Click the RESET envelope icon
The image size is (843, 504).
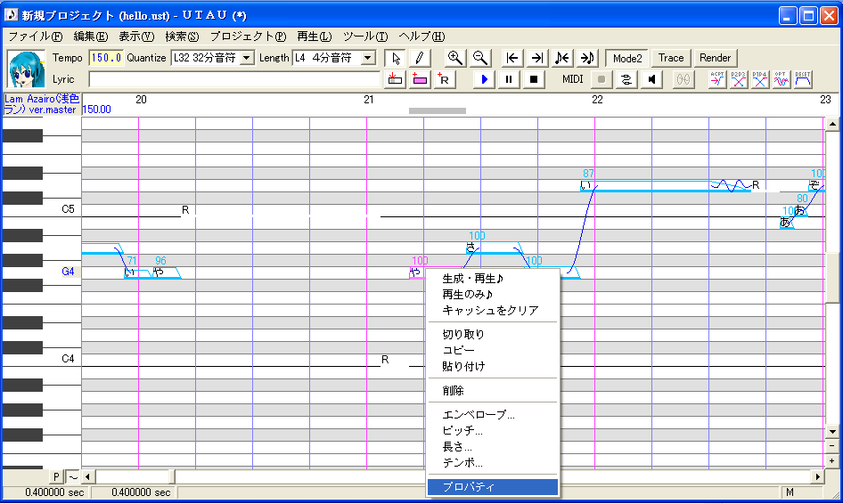coord(802,79)
